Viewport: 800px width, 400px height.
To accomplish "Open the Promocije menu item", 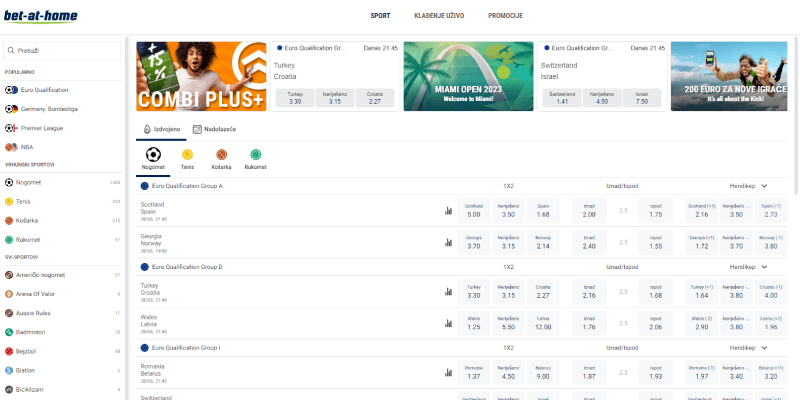I will [505, 16].
